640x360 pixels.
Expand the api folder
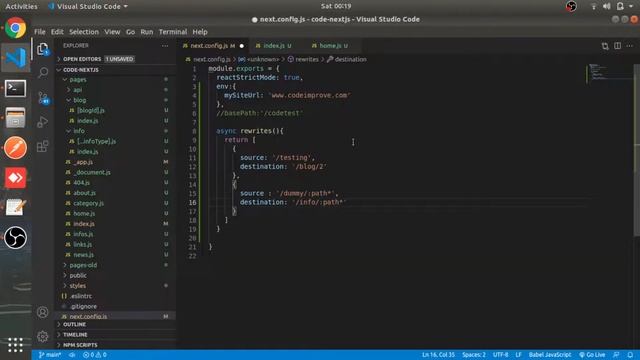pyautogui.click(x=116, y=90)
